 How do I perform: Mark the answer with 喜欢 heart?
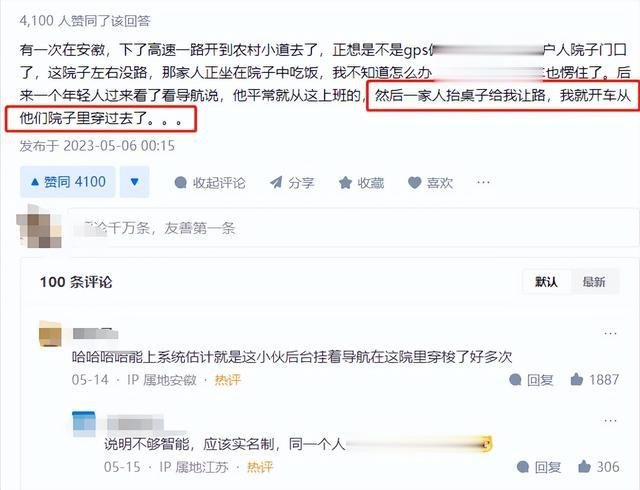tap(431, 183)
